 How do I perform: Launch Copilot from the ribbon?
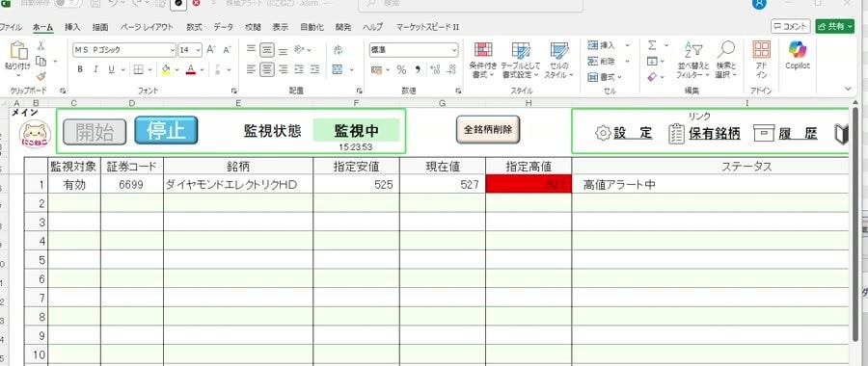pos(798,56)
